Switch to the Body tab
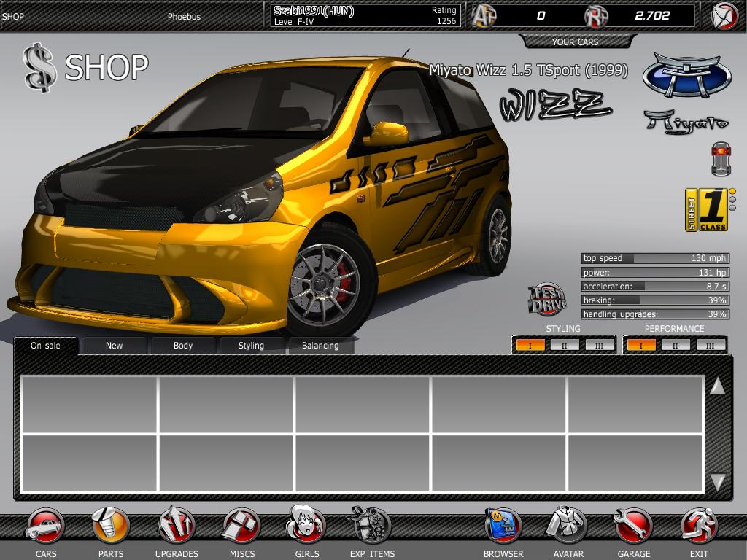This screenshot has height=560, width=747. point(182,346)
